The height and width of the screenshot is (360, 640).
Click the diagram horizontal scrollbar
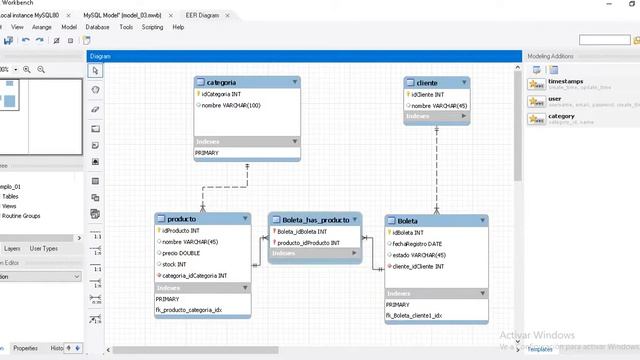coord(195,350)
